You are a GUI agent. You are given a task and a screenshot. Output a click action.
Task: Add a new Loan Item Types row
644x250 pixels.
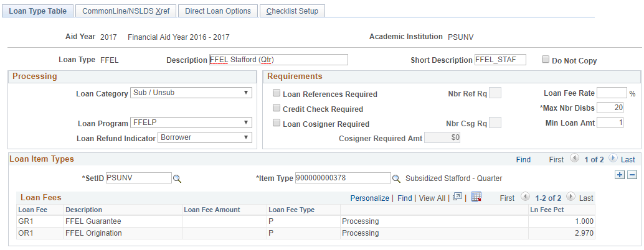click(x=620, y=175)
